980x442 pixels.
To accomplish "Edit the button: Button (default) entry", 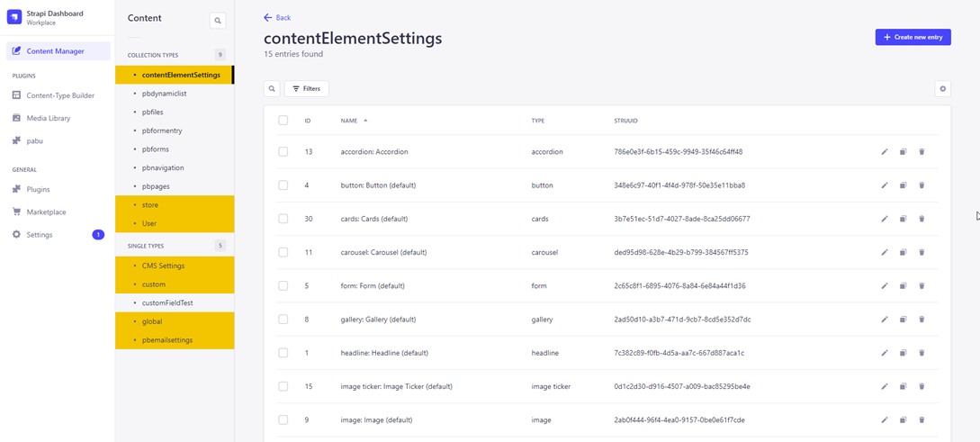I will point(885,185).
